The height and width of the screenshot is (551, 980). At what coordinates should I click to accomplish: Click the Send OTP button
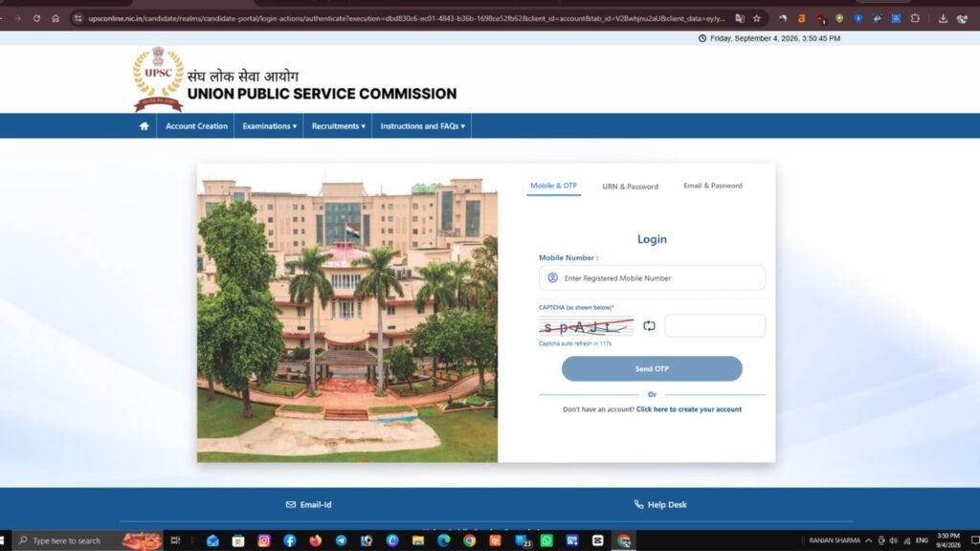(652, 368)
